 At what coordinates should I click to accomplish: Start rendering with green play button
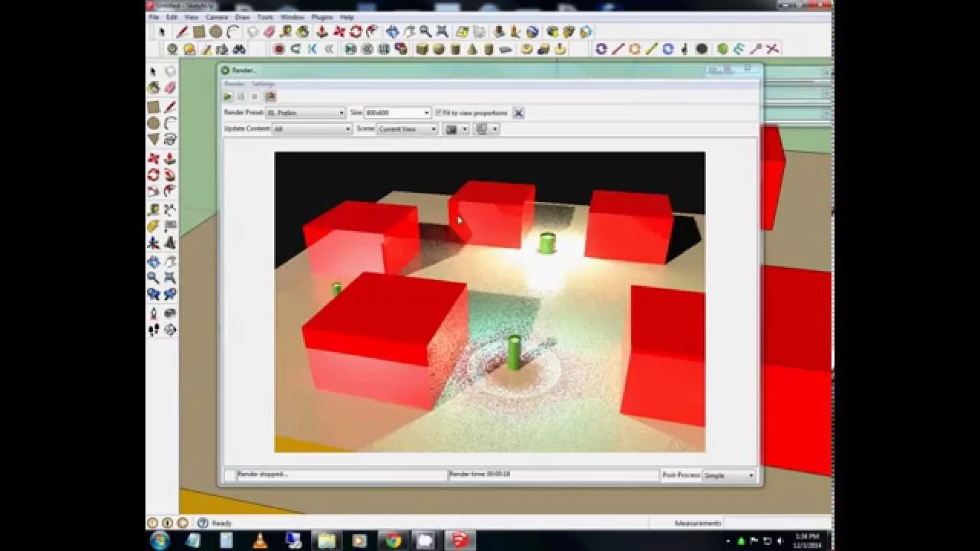[228, 96]
